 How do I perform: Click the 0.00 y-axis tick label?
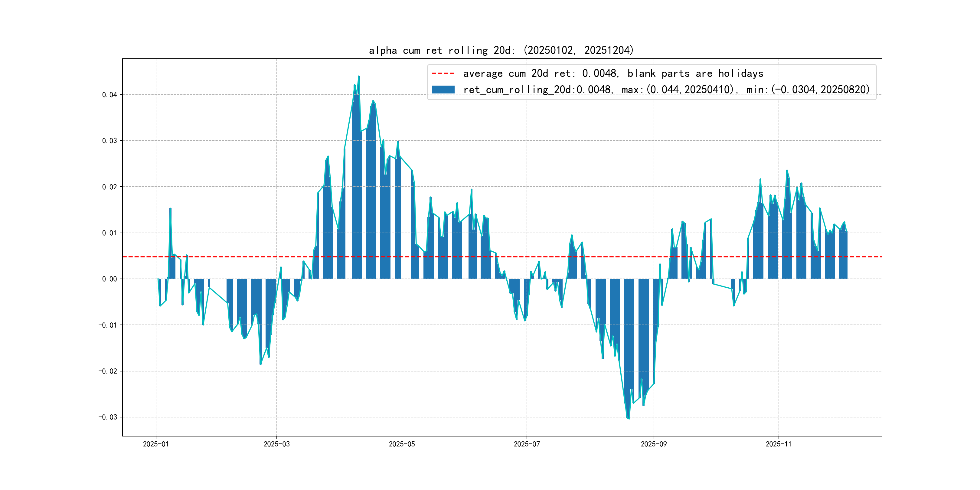pos(109,279)
